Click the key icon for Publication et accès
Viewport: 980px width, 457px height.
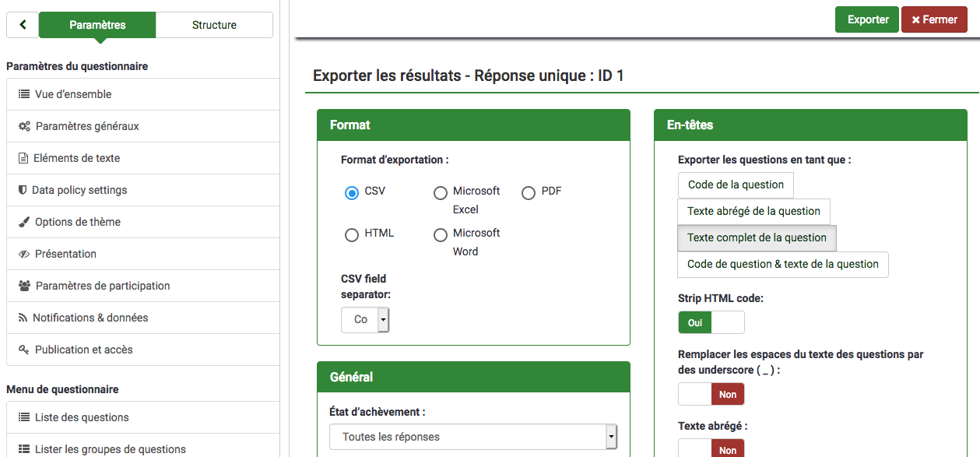[x=24, y=350]
